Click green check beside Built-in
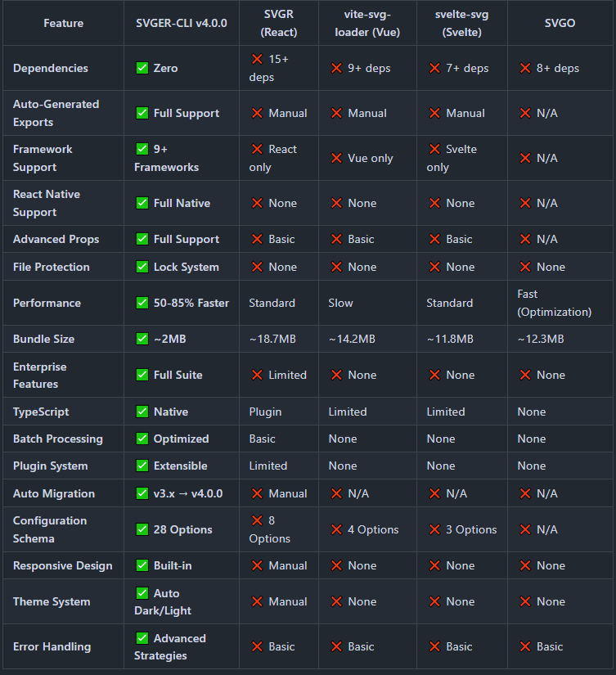Screen dimensions: 616x675 coord(142,565)
